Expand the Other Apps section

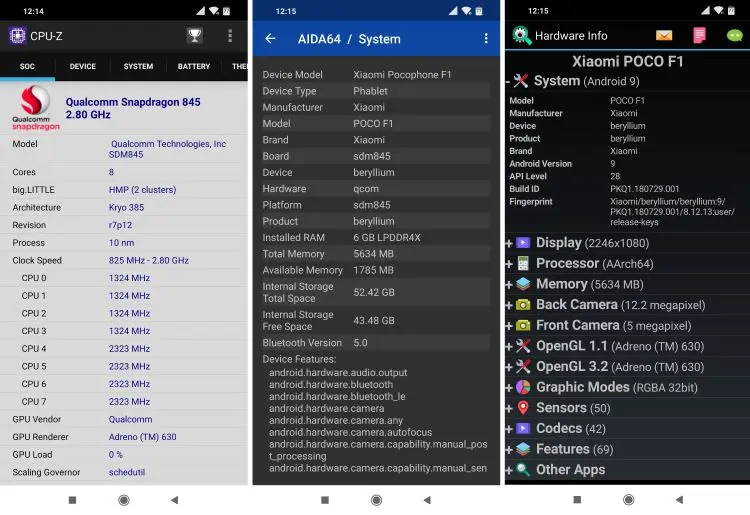pos(628,470)
